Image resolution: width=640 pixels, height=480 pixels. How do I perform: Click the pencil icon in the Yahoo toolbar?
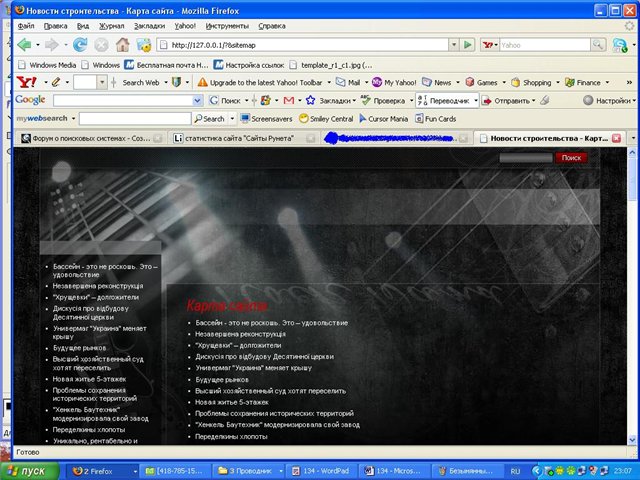[x=56, y=82]
